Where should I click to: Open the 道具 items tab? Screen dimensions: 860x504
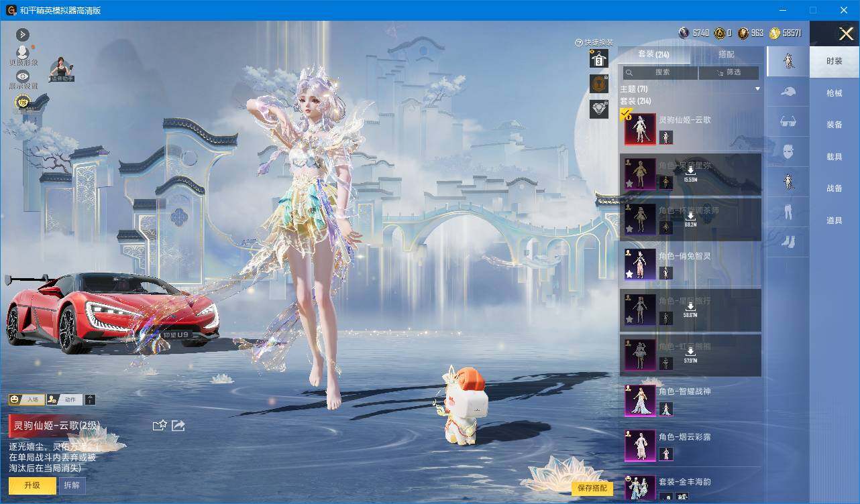[835, 220]
